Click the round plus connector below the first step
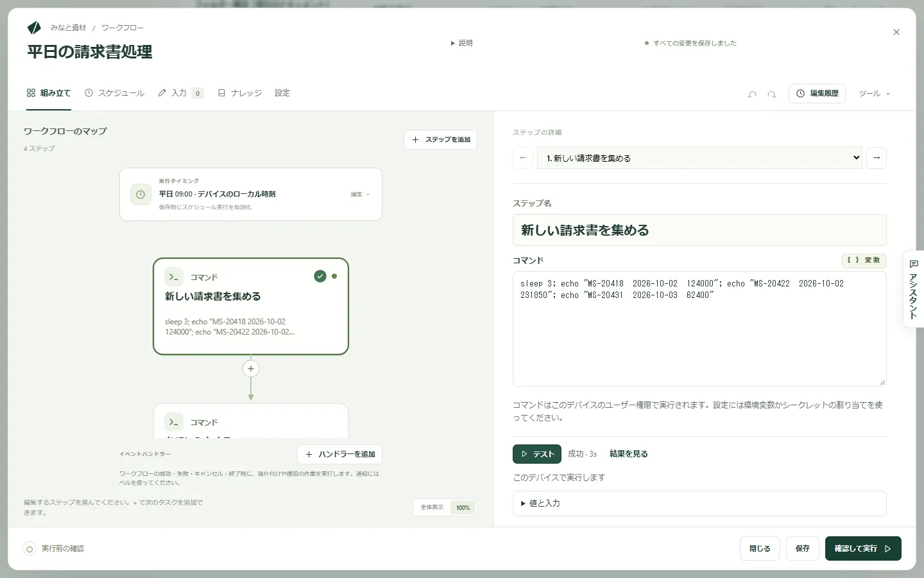 pos(251,369)
